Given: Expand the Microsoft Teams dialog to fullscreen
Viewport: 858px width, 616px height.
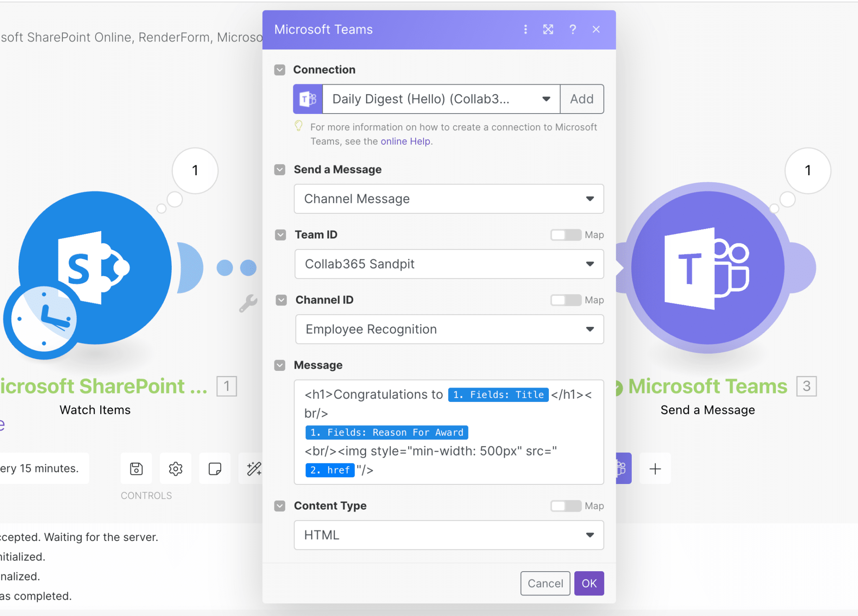Looking at the screenshot, I should point(549,29).
